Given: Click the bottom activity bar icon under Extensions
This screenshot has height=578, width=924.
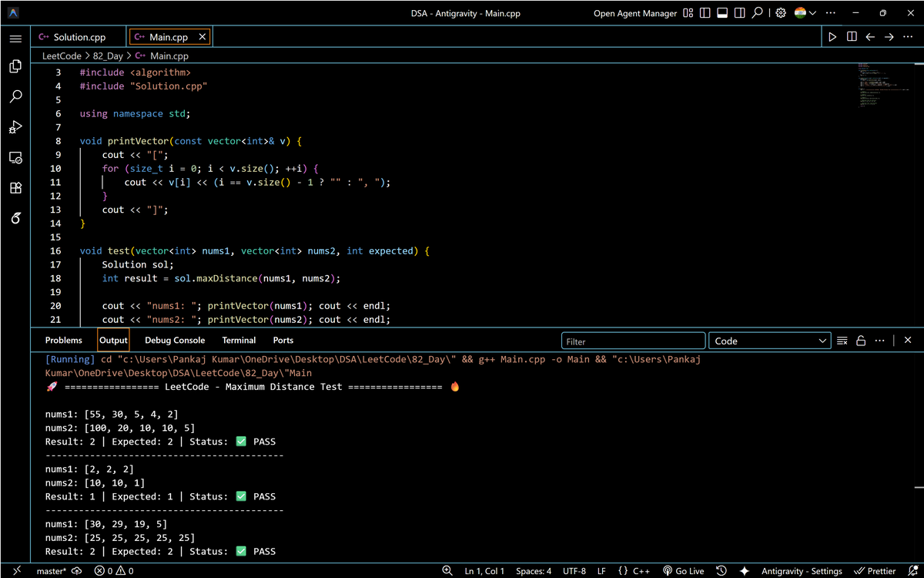Looking at the screenshot, I should [x=15, y=218].
